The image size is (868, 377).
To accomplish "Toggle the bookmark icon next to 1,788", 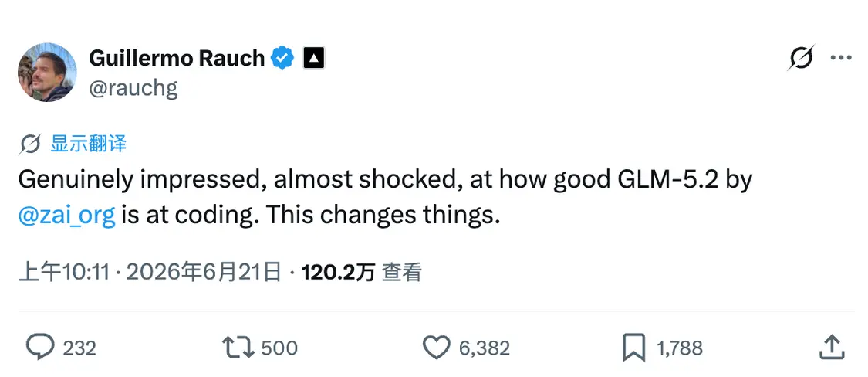I will (634, 348).
